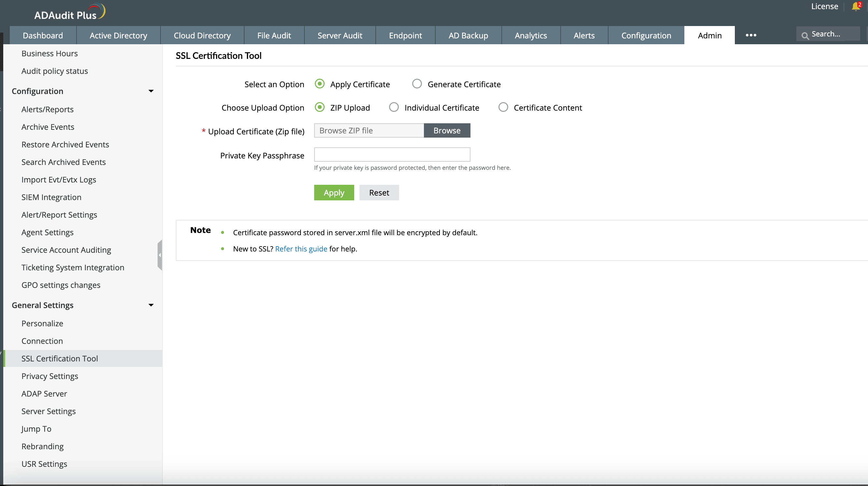Open Alerts/Reports configuration

point(48,109)
